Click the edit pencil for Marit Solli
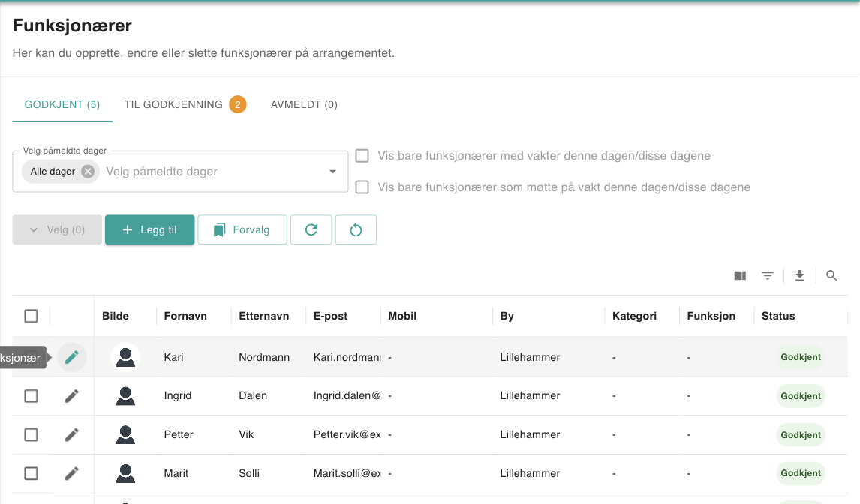Image resolution: width=860 pixels, height=504 pixels. pos(72,473)
